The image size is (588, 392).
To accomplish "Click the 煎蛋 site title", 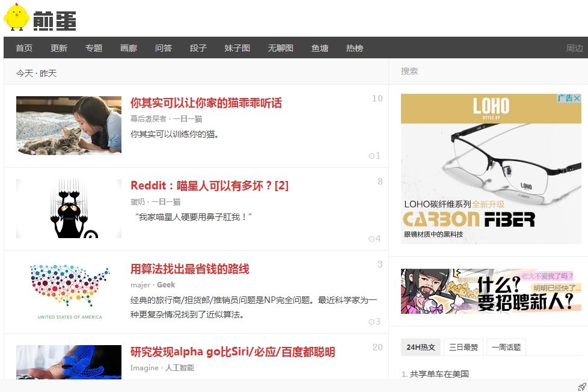I will (x=55, y=20).
